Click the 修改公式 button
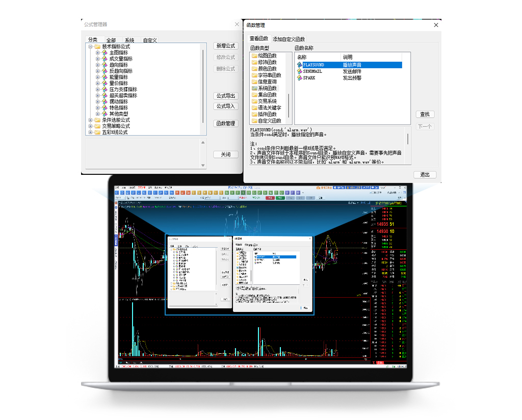Viewport: 522px width, 420px height. pos(226,57)
